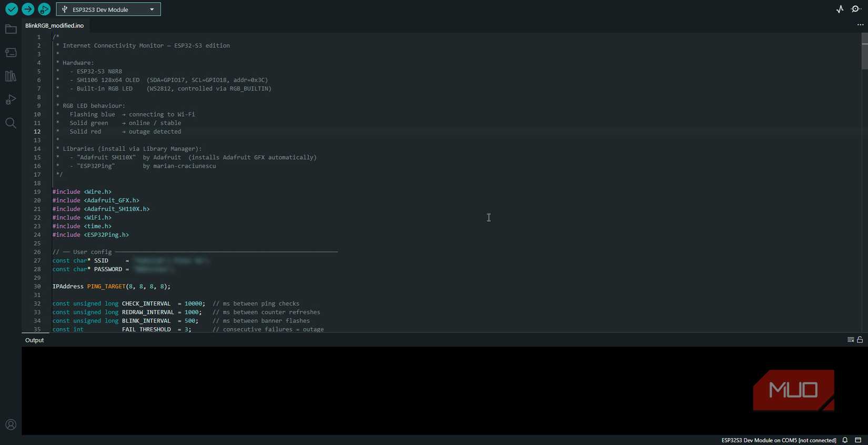Open the Library Manager sidebar panel
Image resolution: width=868 pixels, height=445 pixels.
[11, 76]
